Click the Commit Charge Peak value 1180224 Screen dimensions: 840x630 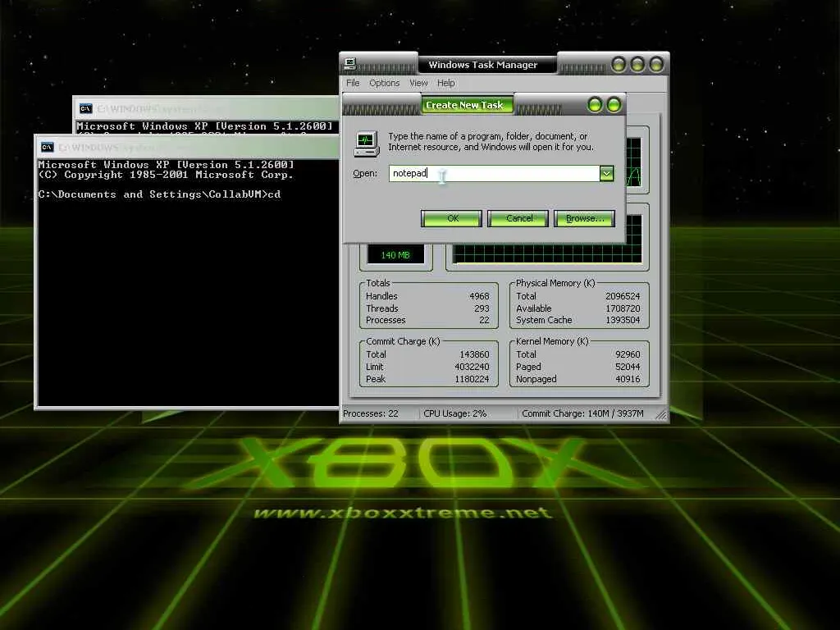click(x=472, y=379)
